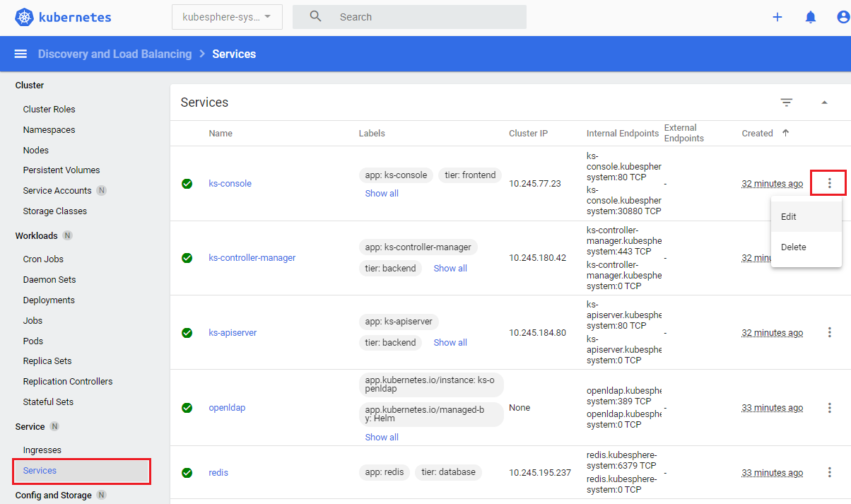
Task: Navigate to Namespaces
Action: click(x=49, y=129)
